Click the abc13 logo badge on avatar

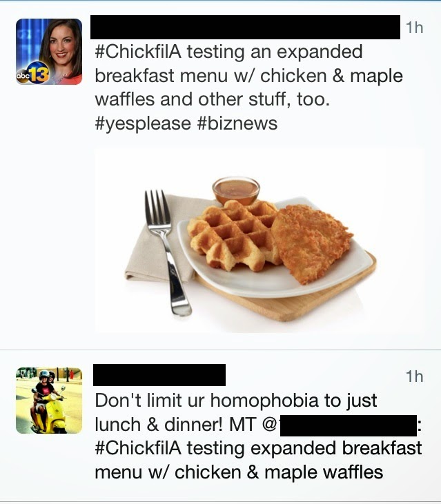coord(31,76)
